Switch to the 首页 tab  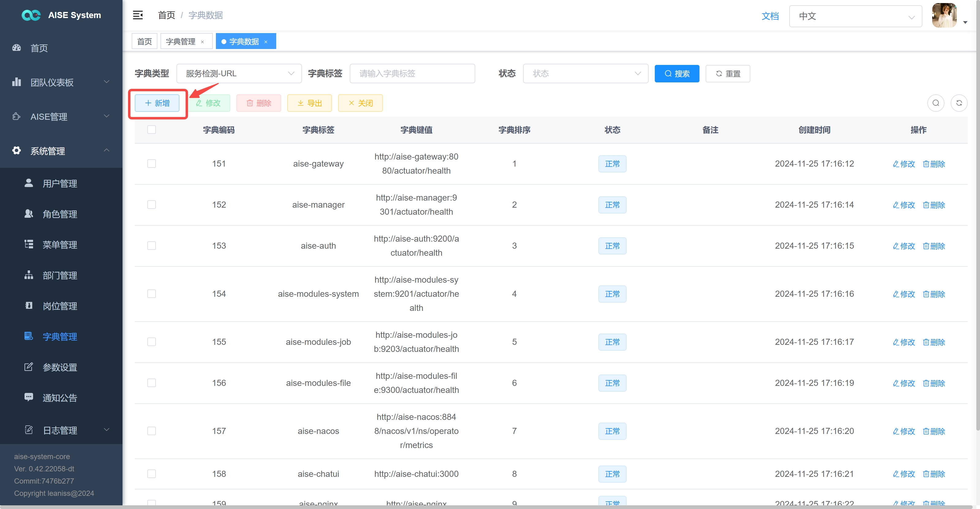145,41
